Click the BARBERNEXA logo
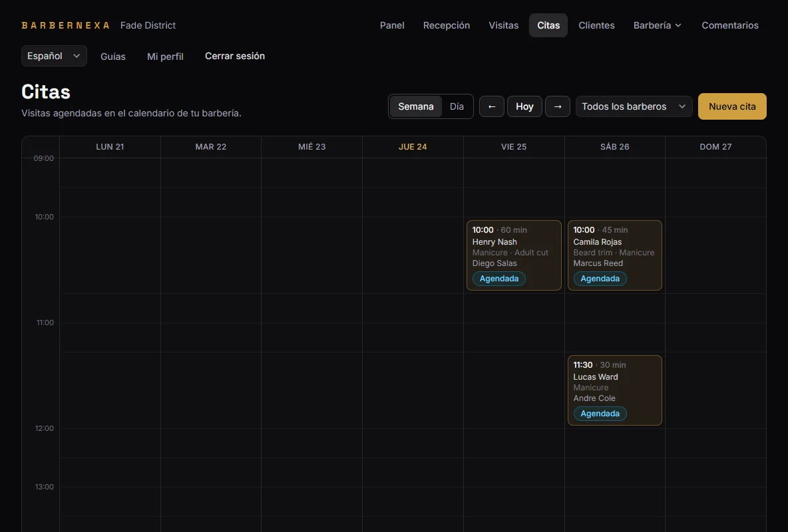Image resolution: width=788 pixels, height=532 pixels. (x=65, y=25)
